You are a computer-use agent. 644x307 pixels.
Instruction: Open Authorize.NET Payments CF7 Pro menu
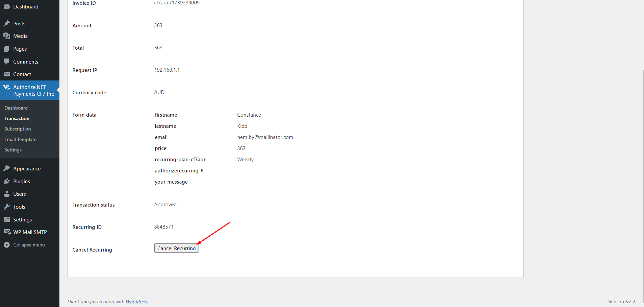[33, 90]
